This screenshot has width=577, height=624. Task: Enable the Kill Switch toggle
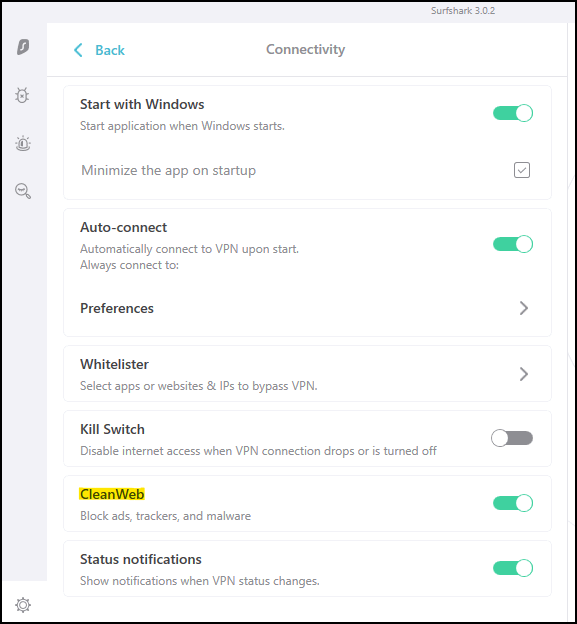pyautogui.click(x=512, y=438)
